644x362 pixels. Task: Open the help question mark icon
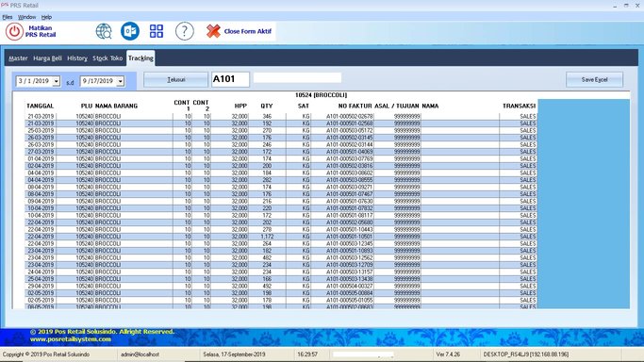pyautogui.click(x=185, y=31)
